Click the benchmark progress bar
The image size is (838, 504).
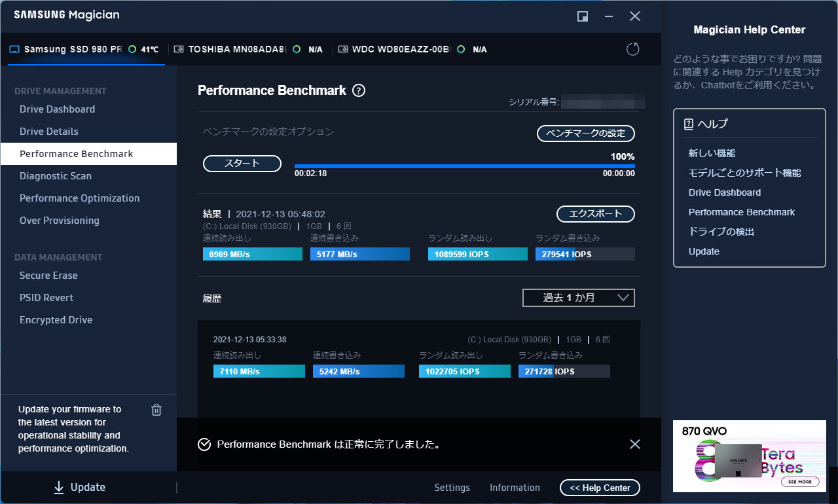(x=465, y=166)
